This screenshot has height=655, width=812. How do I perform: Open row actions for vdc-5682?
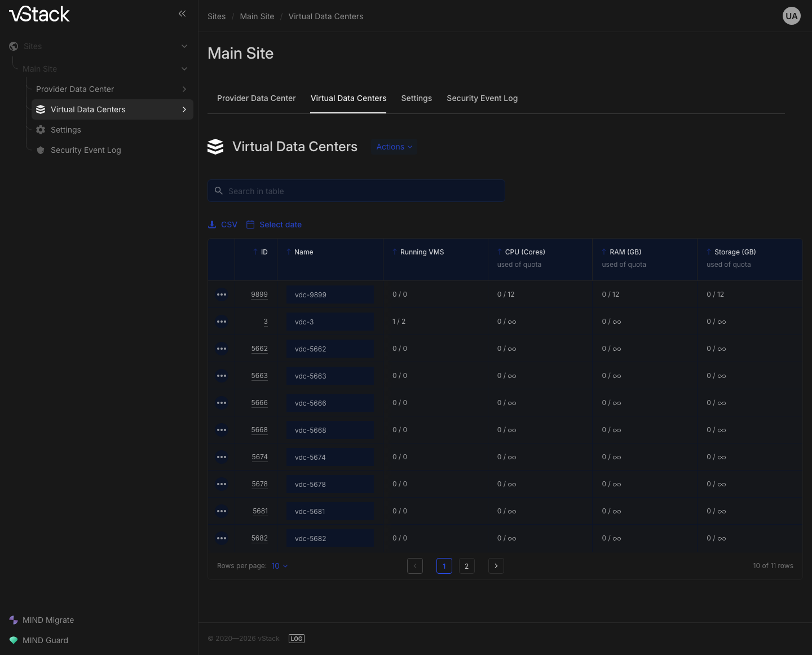point(222,538)
